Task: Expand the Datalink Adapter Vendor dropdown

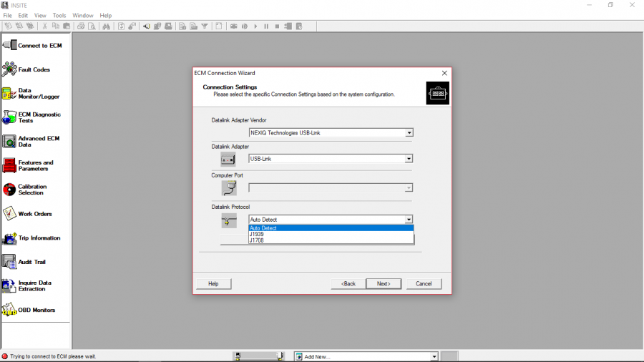Action: (x=409, y=132)
